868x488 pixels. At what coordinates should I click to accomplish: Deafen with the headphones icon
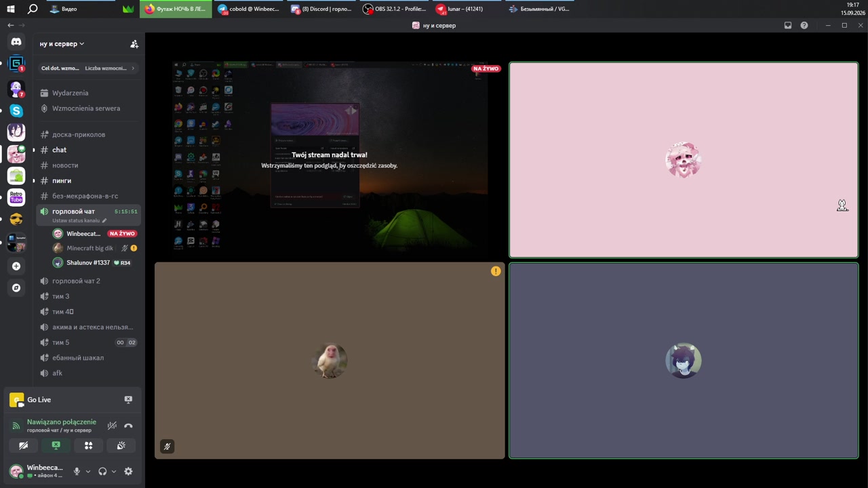click(x=102, y=471)
